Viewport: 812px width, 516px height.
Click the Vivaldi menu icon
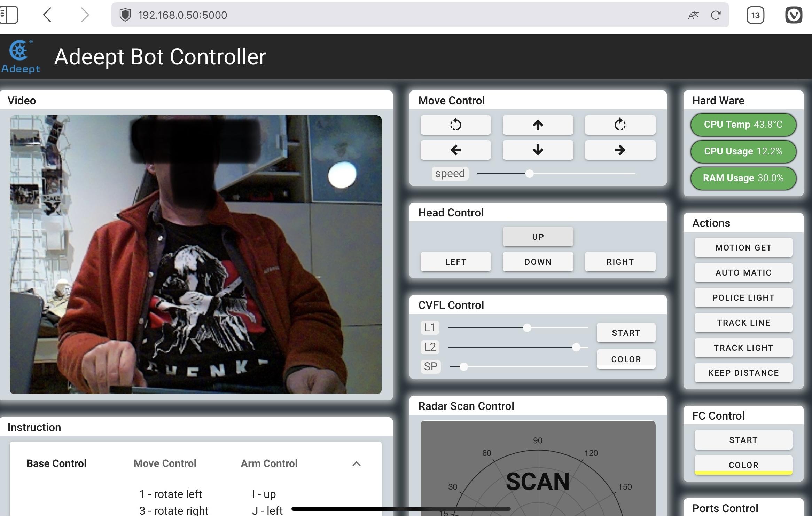click(x=794, y=15)
